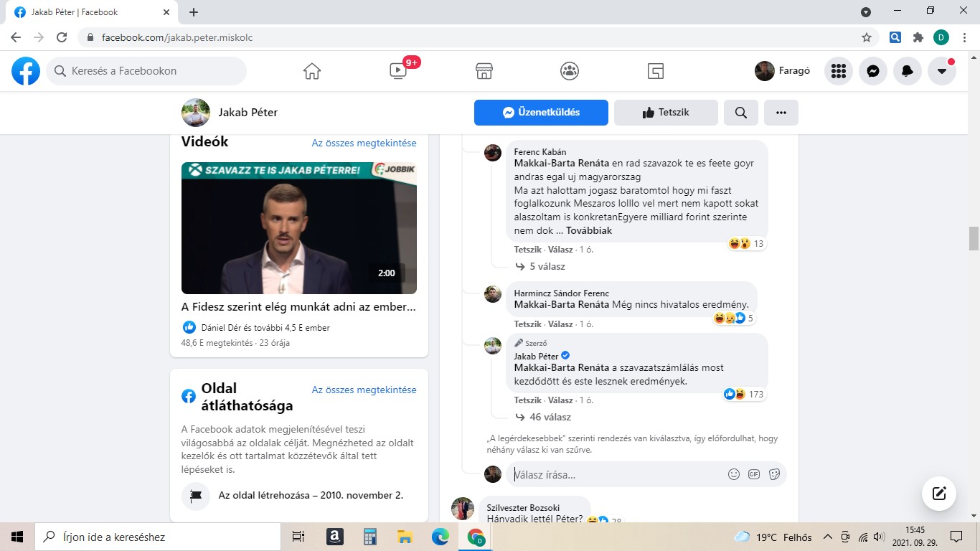Open Oldal átláthatósága 'Az összes megtekintése' link
Image resolution: width=980 pixels, height=551 pixels.
(364, 390)
